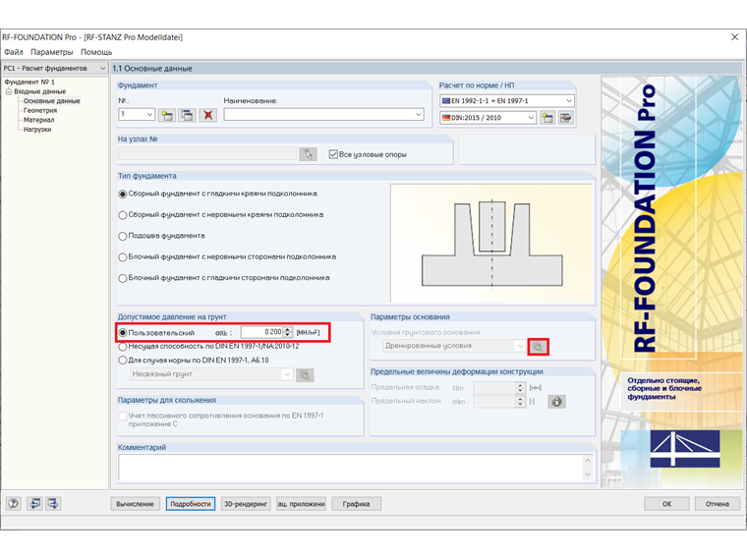Open the 'Параметры' menu

[x=52, y=52]
